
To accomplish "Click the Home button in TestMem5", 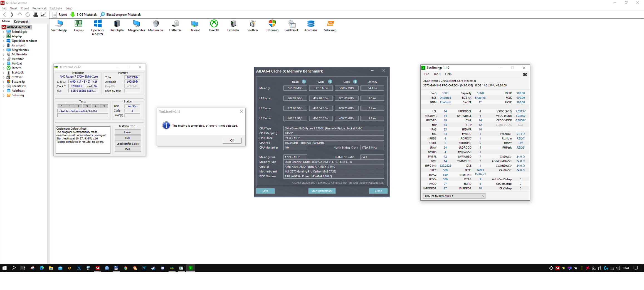I will (128, 132).
